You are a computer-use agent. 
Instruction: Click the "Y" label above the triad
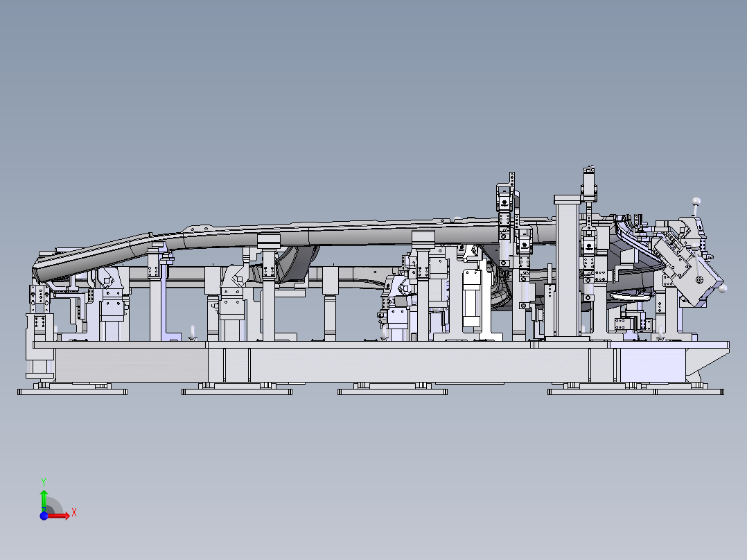point(44,482)
